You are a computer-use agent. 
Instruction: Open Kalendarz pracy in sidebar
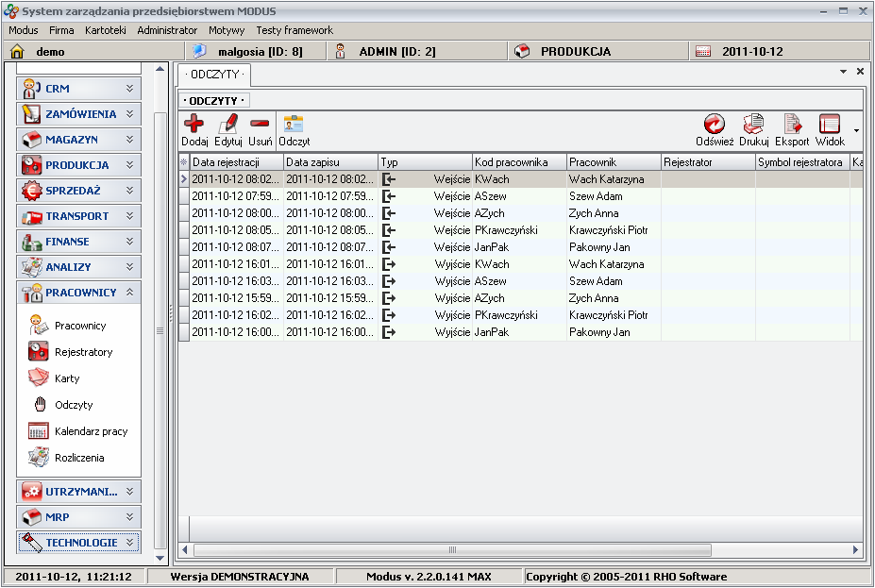pos(91,431)
